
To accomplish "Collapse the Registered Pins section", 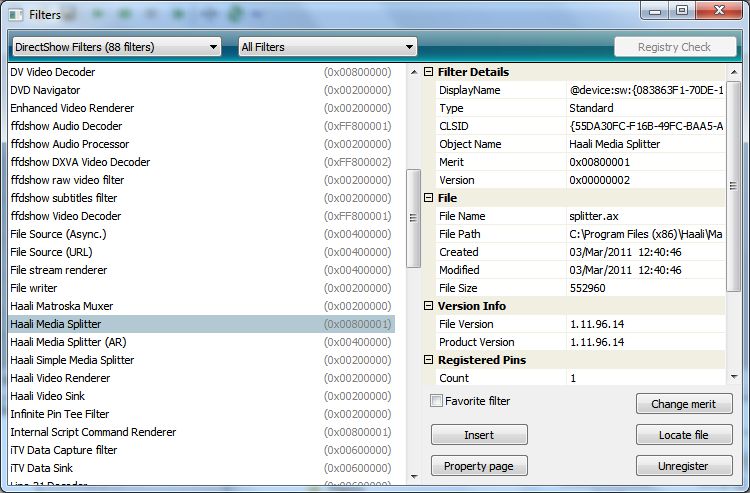I will coord(429,360).
